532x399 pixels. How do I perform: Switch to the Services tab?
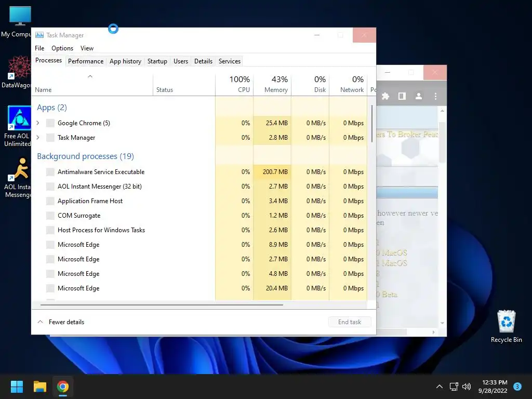click(x=229, y=61)
